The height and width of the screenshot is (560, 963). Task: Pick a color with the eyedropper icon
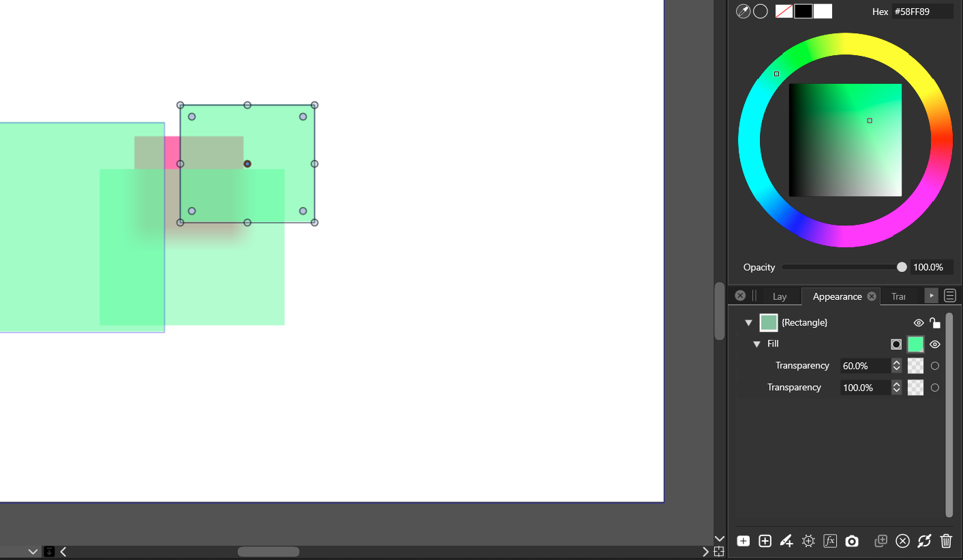coord(743,12)
